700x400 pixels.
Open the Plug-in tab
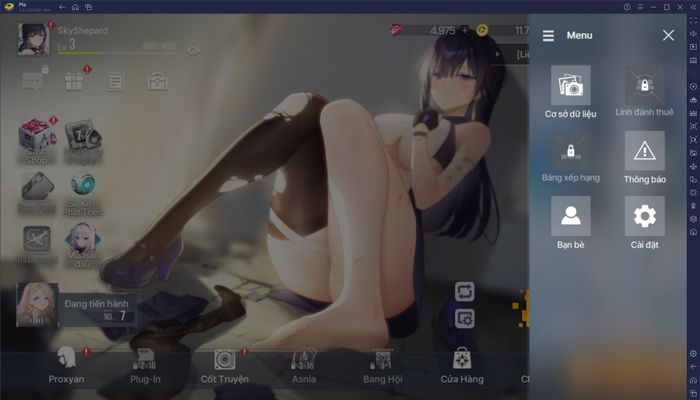pyautogui.click(x=145, y=367)
